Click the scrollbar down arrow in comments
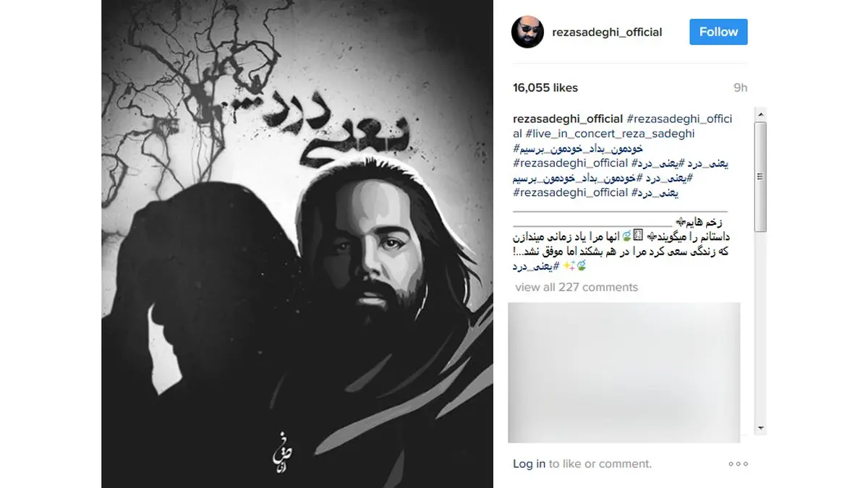Viewport: 868px width, 488px height. coord(760,428)
